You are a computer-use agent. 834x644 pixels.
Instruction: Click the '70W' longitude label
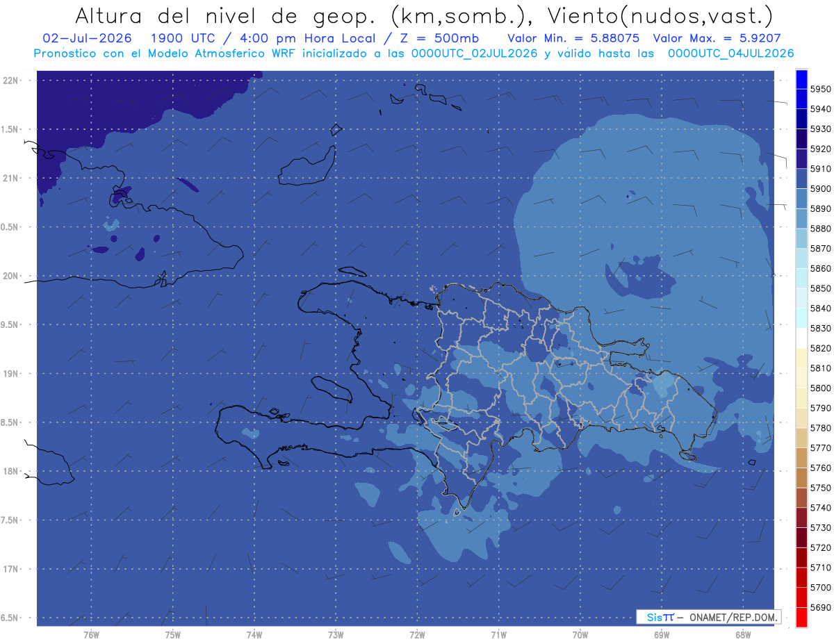click(580, 634)
